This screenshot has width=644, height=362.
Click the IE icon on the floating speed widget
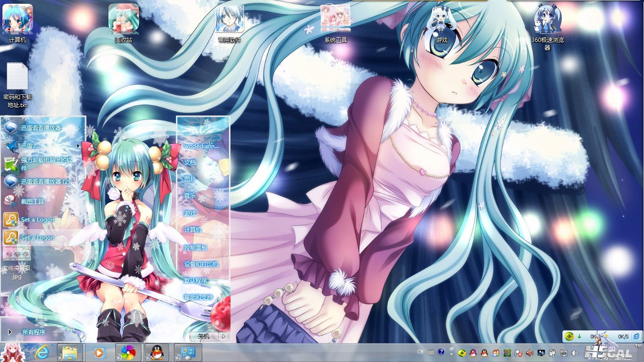(636, 336)
